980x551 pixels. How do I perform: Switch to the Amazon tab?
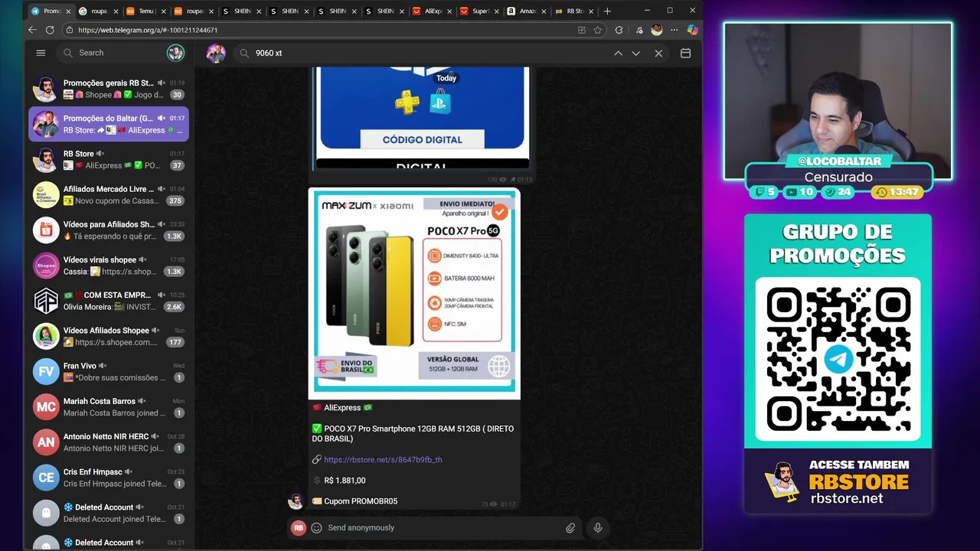(x=527, y=11)
